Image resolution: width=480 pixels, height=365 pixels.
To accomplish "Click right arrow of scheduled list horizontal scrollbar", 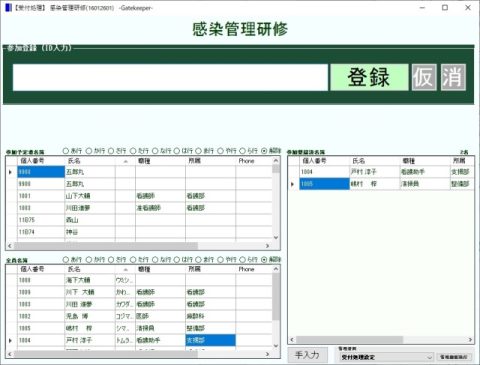I will tap(267, 246).
